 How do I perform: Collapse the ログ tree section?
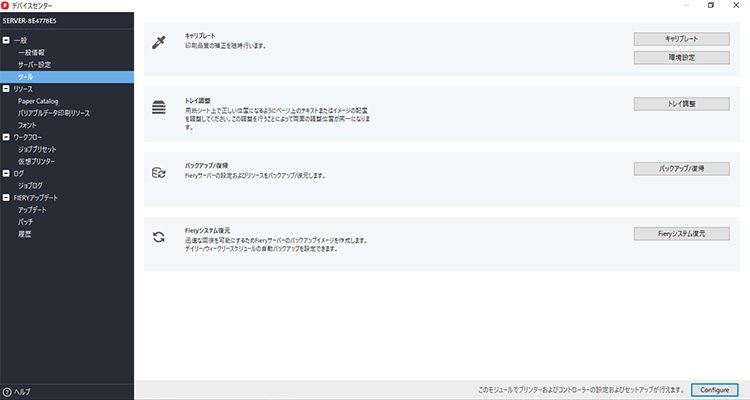[6, 174]
